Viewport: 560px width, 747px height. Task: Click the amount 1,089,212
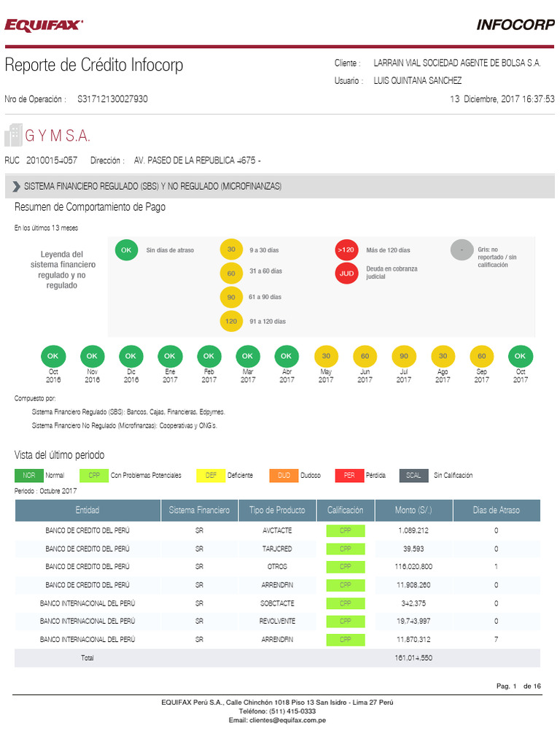(413, 530)
